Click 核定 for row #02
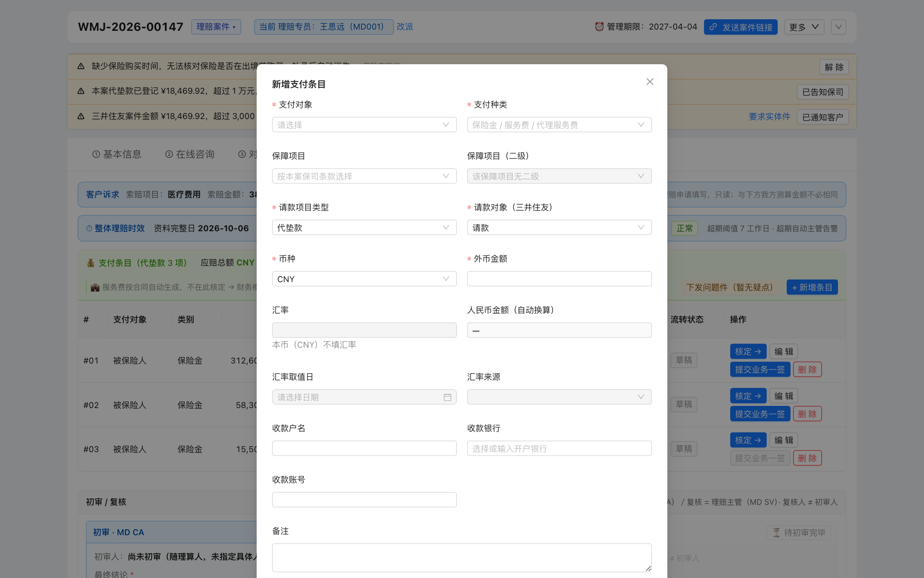The height and width of the screenshot is (578, 924). [x=748, y=396]
